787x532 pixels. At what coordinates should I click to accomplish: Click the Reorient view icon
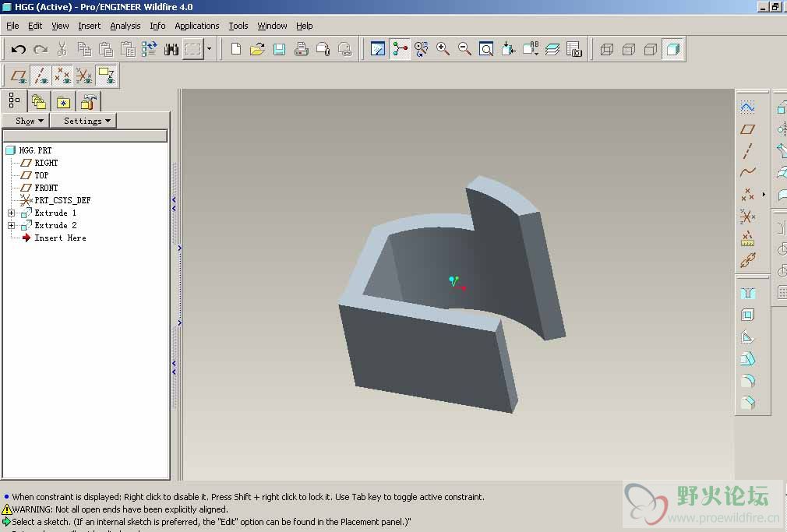[x=509, y=49]
